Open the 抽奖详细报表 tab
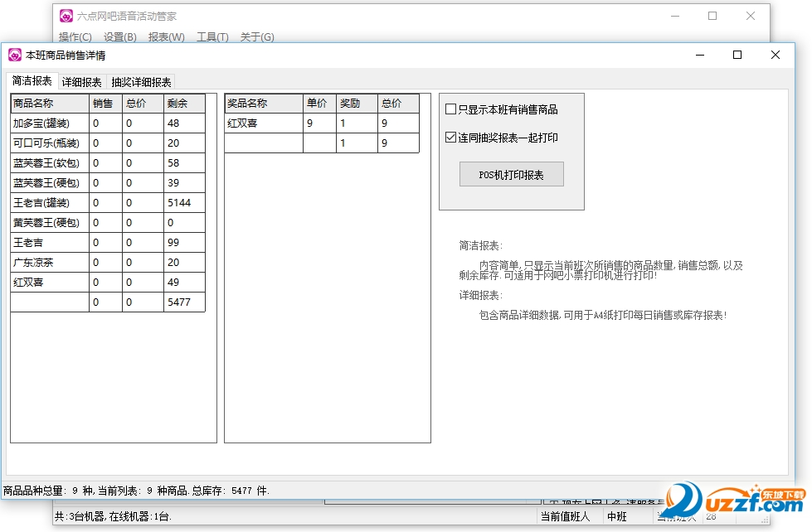812x532 pixels. point(141,82)
